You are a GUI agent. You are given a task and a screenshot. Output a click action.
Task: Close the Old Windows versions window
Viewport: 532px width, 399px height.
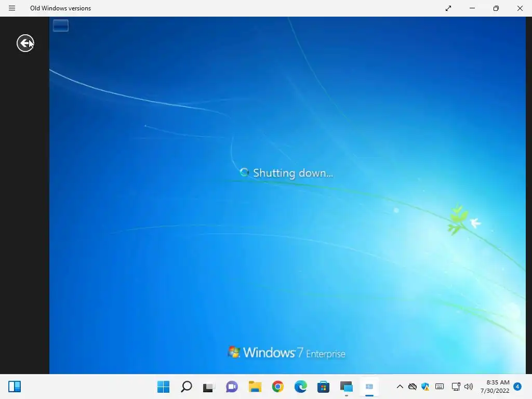520,8
